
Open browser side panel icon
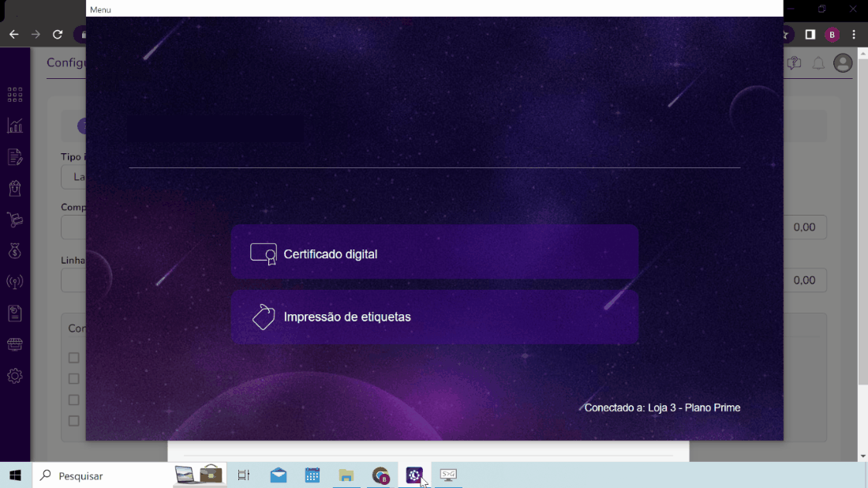(x=810, y=34)
